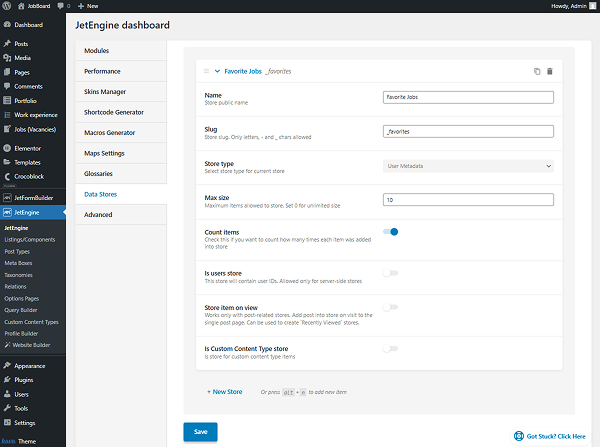Image resolution: width=600 pixels, height=447 pixels.
Task: Delete the Favorite Jobs store via trash icon
Action: (x=549, y=71)
